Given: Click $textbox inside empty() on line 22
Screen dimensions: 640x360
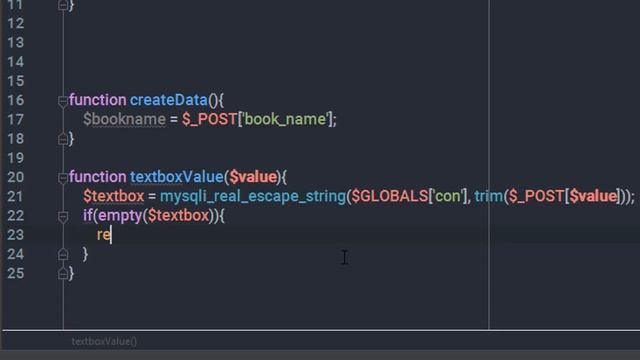Looking at the screenshot, I should coord(178,215).
